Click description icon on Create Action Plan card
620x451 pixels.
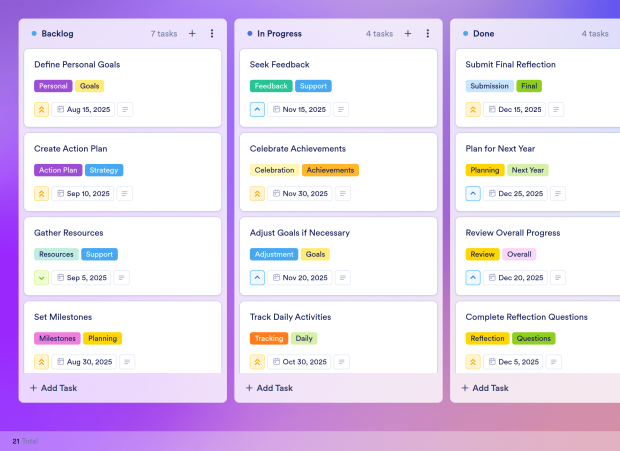[125, 194]
